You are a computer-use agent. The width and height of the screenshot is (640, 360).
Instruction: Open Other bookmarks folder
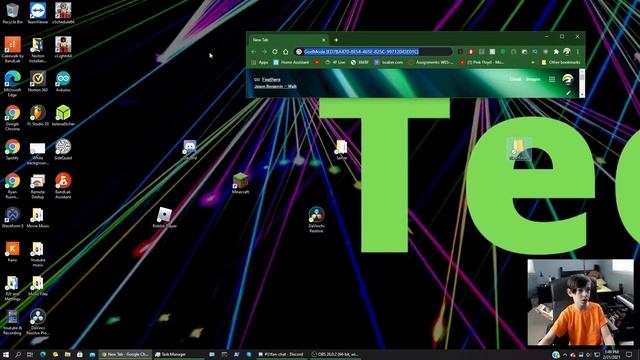(561, 62)
